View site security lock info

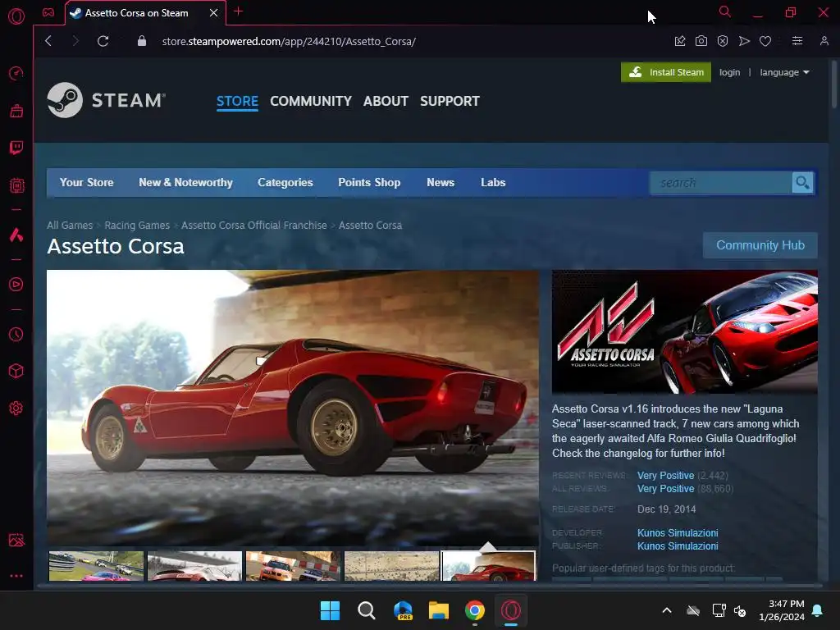(141, 41)
